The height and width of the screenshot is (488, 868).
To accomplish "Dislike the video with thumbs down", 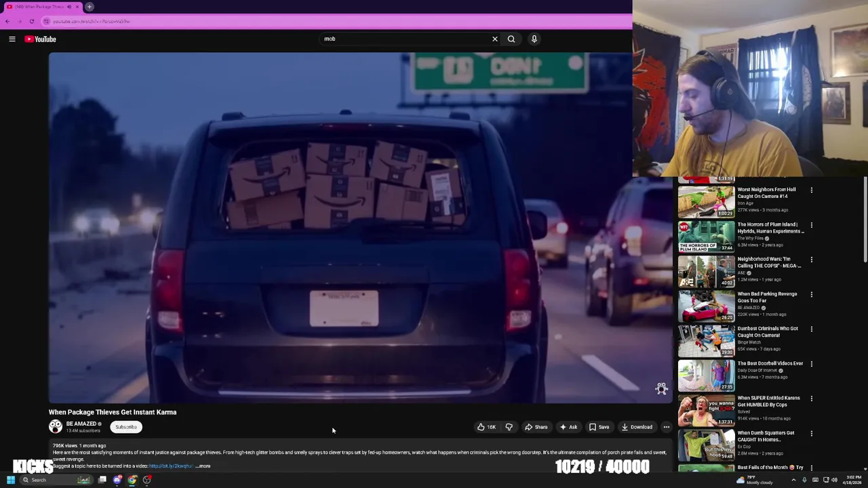I will [x=509, y=427].
